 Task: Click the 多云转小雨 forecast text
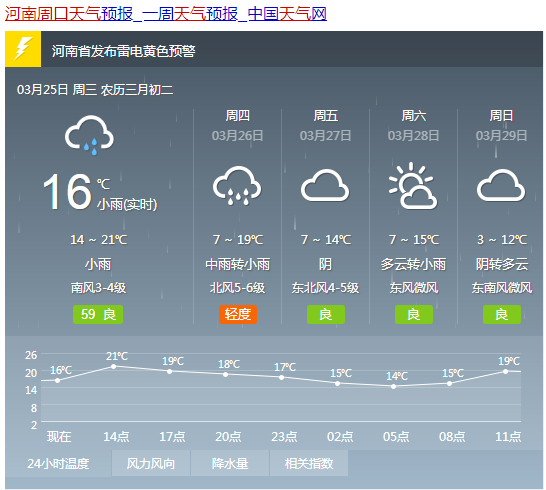413,264
